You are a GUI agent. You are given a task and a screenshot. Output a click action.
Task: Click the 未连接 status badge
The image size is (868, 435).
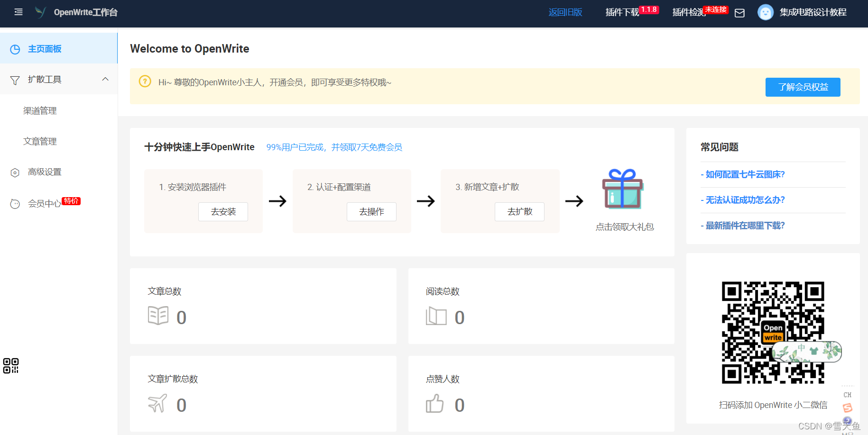716,9
